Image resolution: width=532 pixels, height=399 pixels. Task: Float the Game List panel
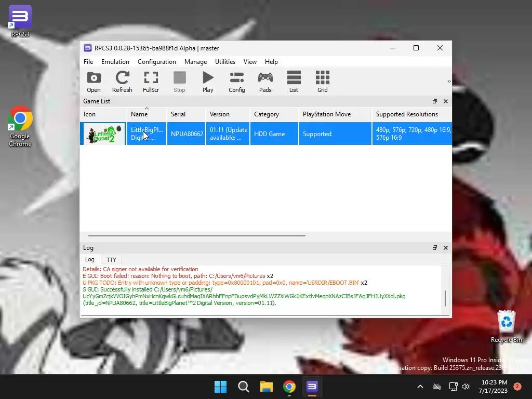click(x=435, y=101)
